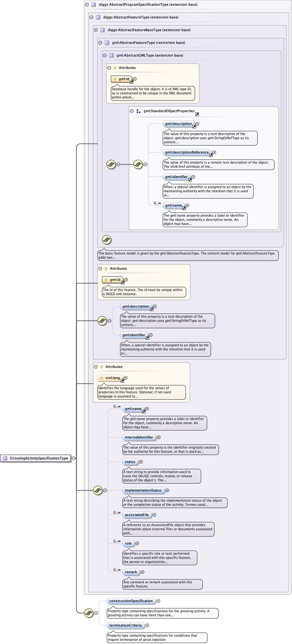
Task: Click the sequence icon below gml:AbstractGMLType box
Action: 106,240
